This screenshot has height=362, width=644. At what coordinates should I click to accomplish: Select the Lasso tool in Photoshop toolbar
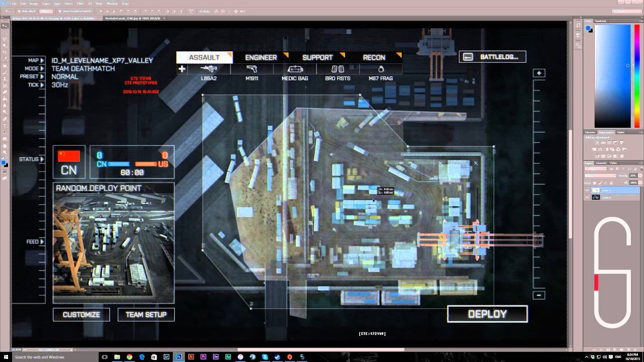5,38
